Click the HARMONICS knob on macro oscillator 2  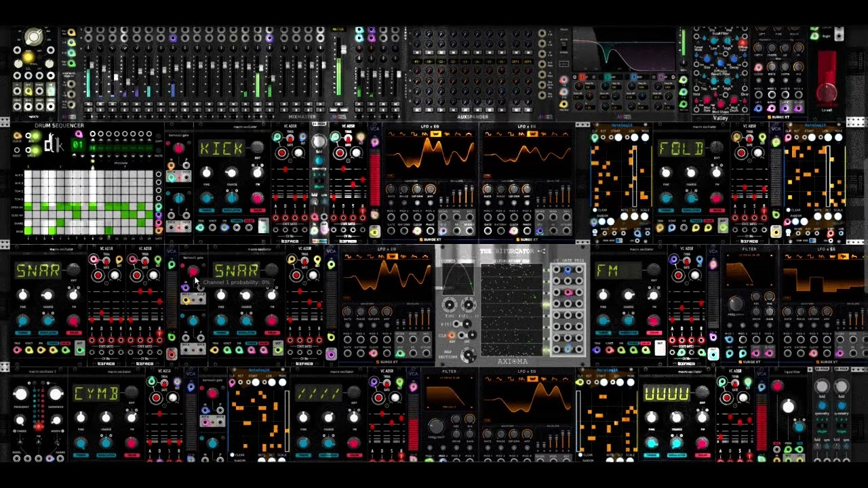(x=56, y=394)
